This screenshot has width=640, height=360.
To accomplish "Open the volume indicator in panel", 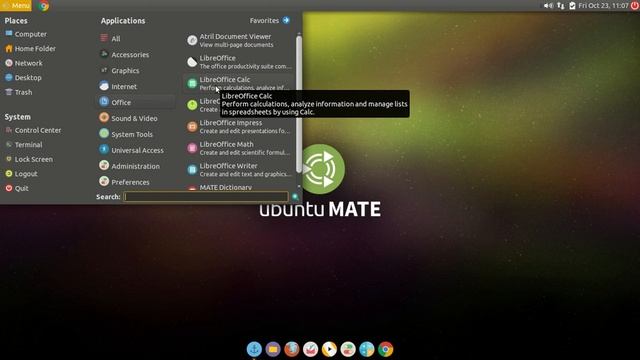I will click(548, 6).
